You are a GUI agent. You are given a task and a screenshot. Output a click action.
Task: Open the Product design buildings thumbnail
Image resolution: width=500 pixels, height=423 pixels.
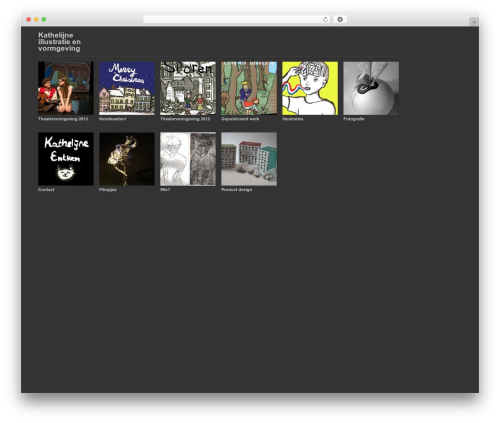(x=249, y=159)
